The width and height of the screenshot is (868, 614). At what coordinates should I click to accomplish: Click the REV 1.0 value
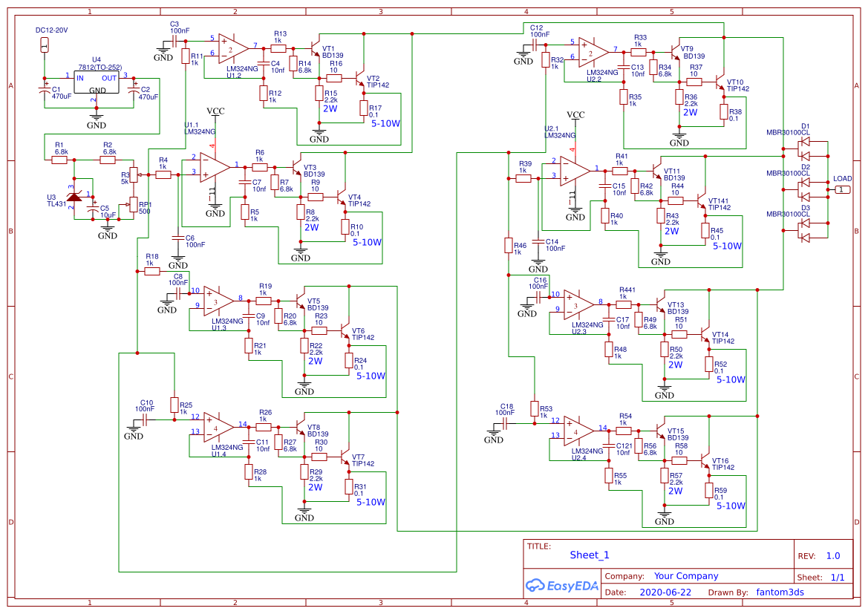(833, 556)
